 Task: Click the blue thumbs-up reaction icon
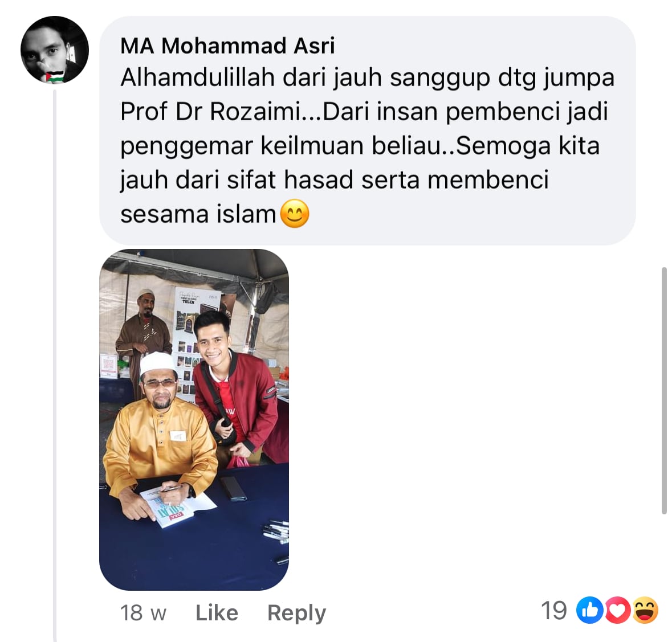[x=590, y=610]
